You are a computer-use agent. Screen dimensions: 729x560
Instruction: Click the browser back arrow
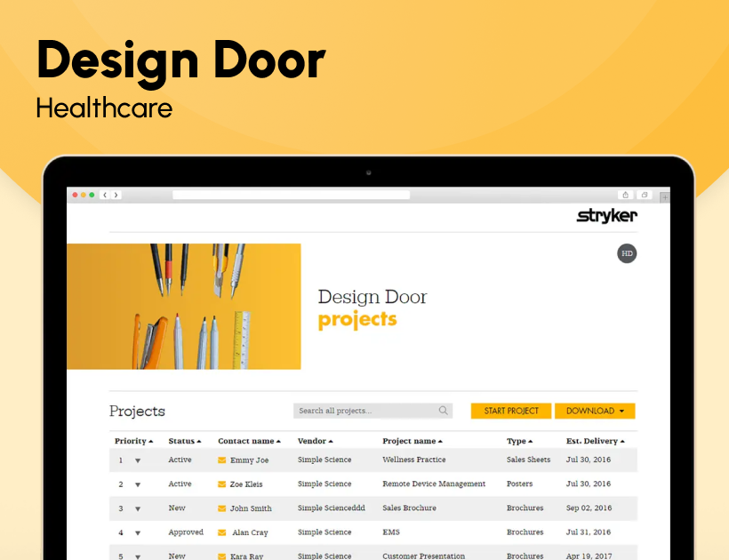click(104, 195)
